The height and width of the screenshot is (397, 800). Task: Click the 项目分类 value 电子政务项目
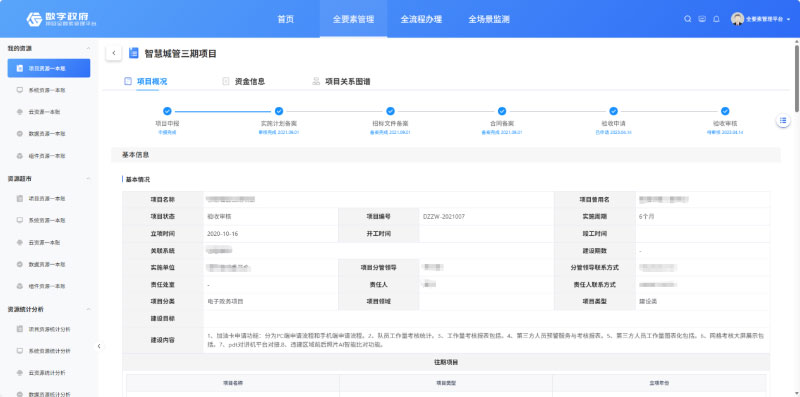coord(225,302)
